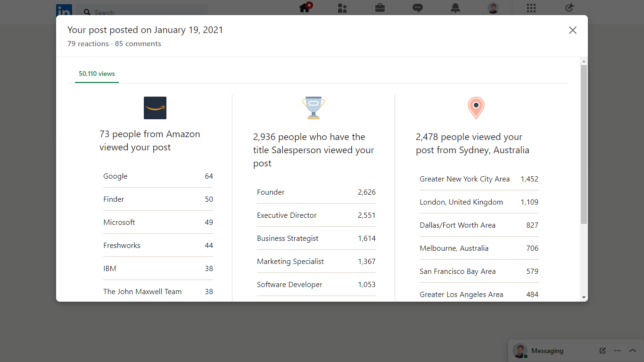Open the Messaging speech bubble icon in the navbar

pyautogui.click(x=417, y=8)
